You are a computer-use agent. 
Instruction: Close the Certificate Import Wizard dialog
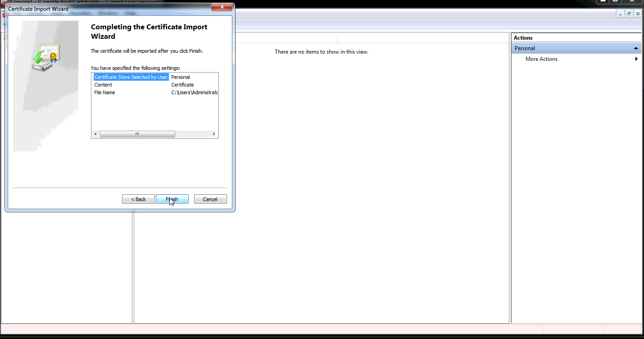point(222,8)
